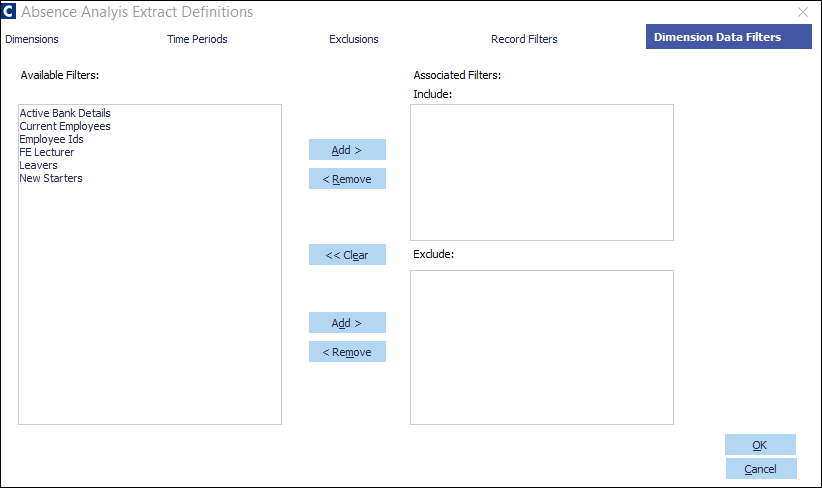This screenshot has width=822, height=488.
Task: Go to the Exclusions tab
Action: [x=354, y=39]
